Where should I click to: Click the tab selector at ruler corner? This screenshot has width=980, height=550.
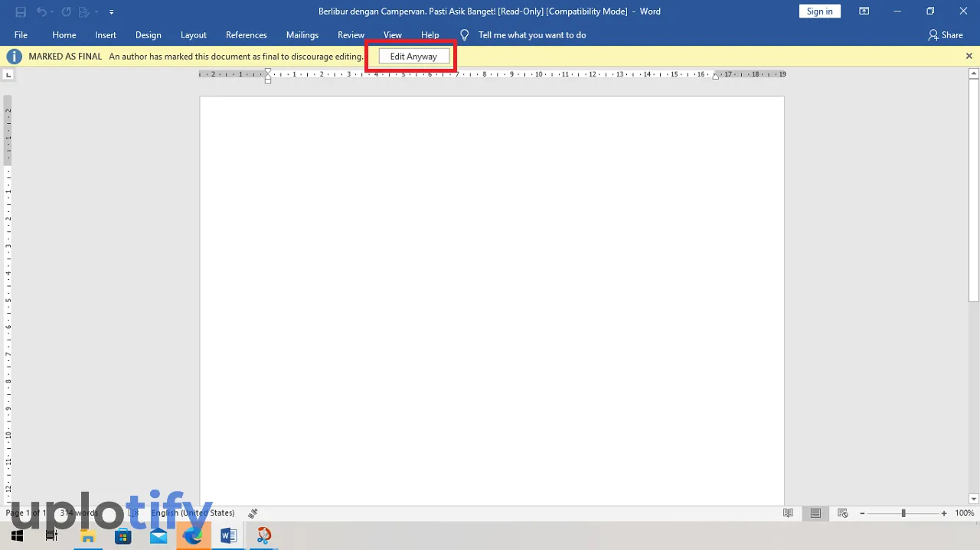8,75
